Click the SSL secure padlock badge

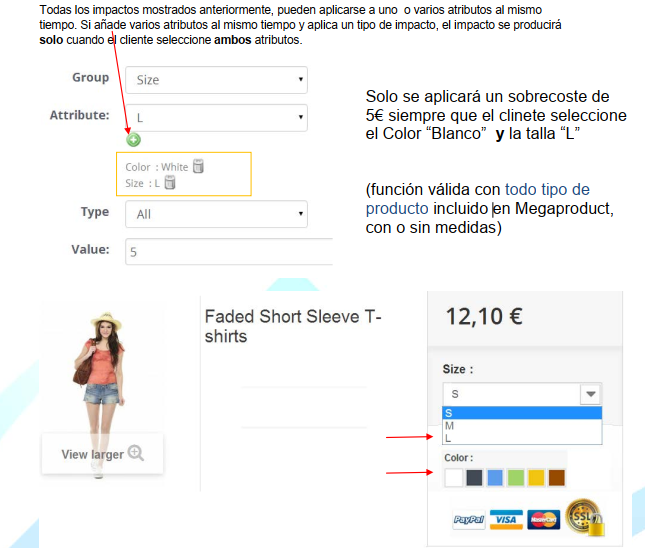[x=585, y=518]
